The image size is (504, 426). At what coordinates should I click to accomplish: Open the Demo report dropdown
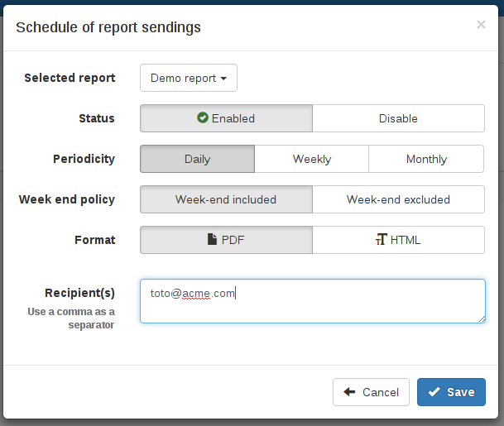tap(189, 79)
